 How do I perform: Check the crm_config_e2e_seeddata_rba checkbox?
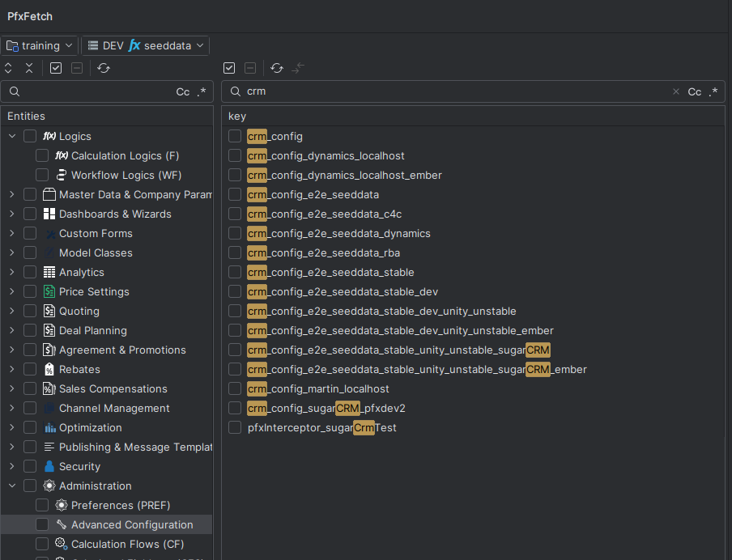point(235,252)
